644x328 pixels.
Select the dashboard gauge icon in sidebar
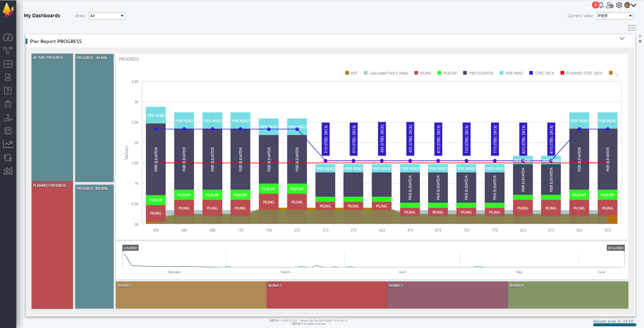8,37
